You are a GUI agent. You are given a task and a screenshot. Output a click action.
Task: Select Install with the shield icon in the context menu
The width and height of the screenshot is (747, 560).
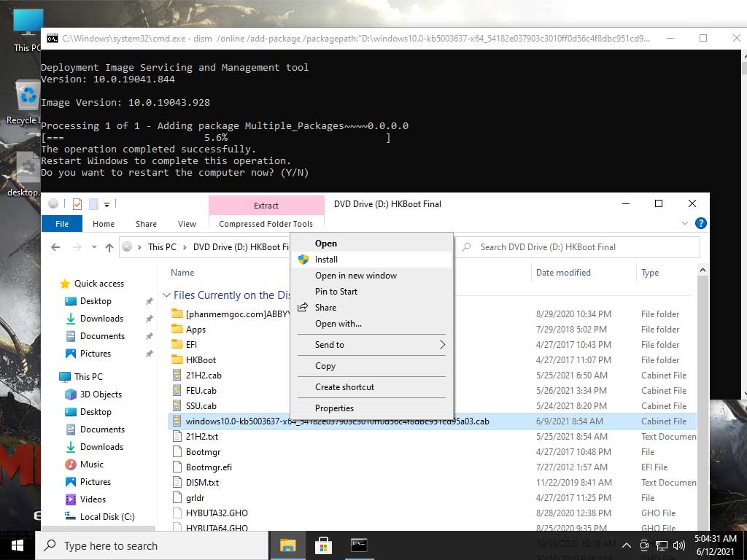[x=371, y=260]
